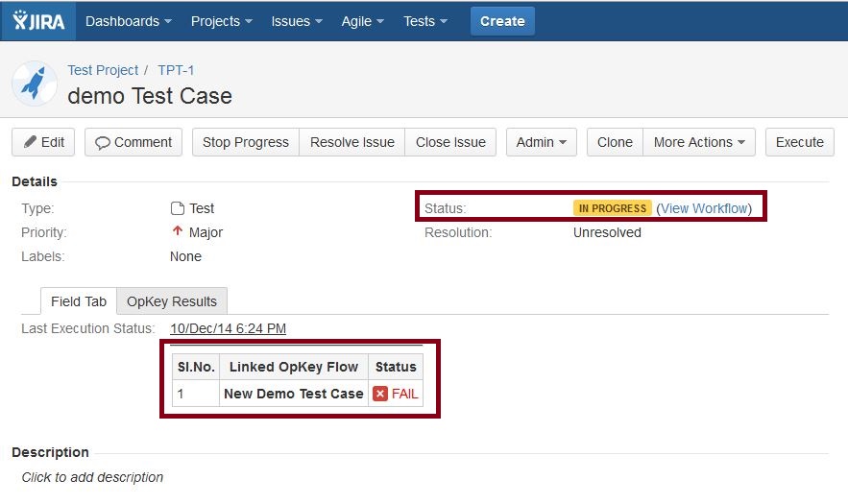Open the View Workflow link
The image size is (848, 504).
click(704, 208)
